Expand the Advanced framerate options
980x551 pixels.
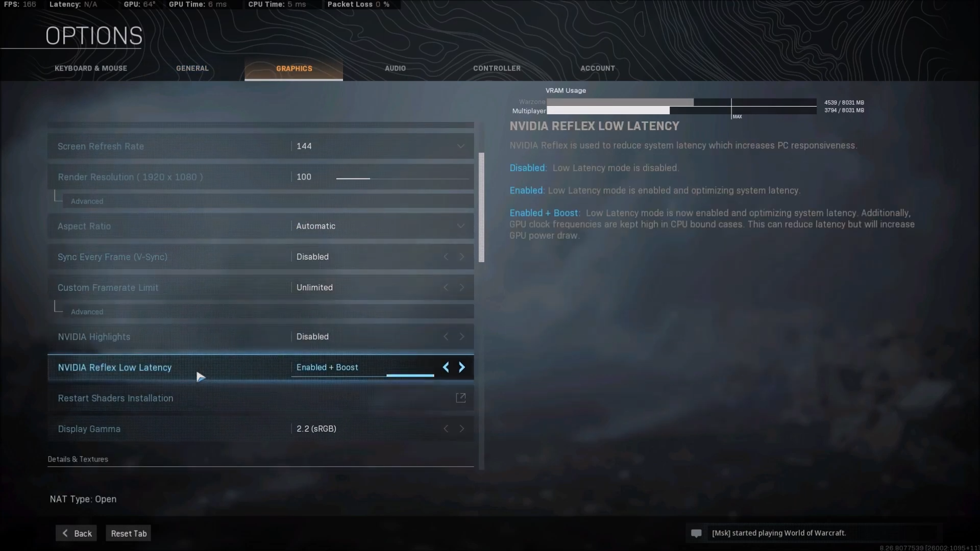(86, 312)
